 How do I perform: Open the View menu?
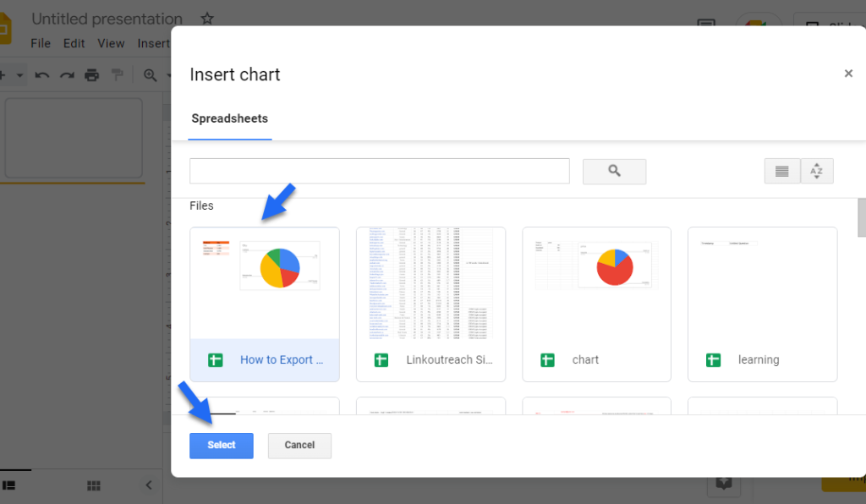pos(111,43)
